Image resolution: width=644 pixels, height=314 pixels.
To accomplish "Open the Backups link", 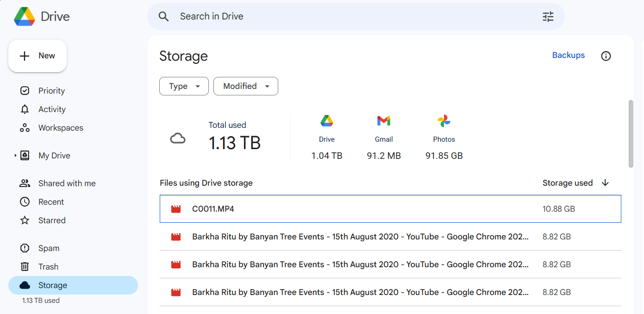I will click(568, 55).
